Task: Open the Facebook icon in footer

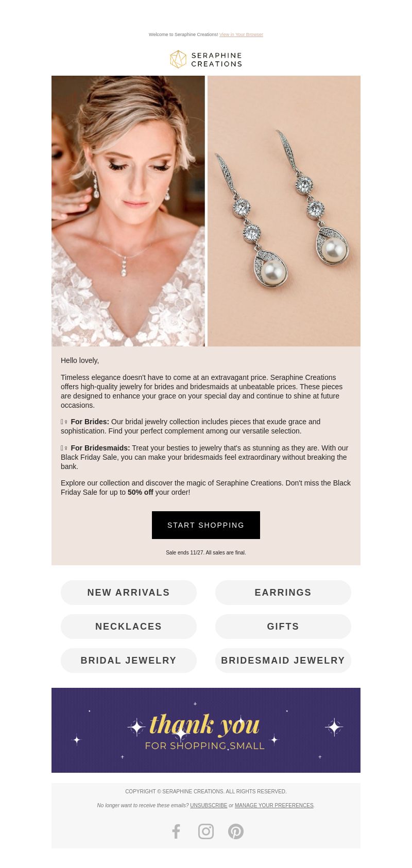Action: pyautogui.click(x=176, y=831)
